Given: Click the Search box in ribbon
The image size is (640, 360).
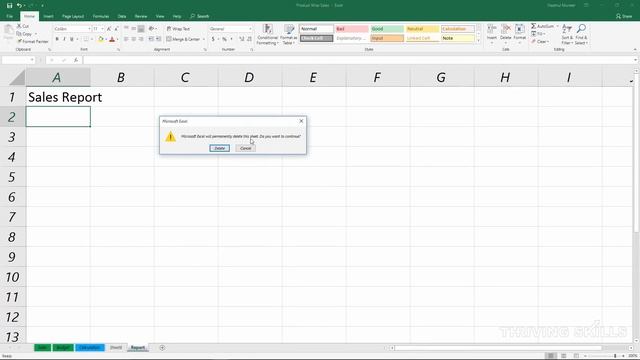Looking at the screenshot, I should click(x=200, y=16).
